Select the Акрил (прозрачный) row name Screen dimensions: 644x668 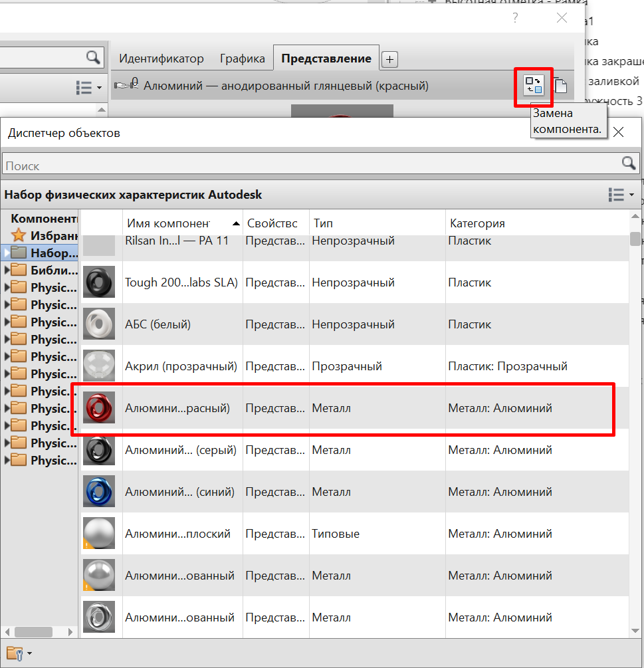point(181,366)
